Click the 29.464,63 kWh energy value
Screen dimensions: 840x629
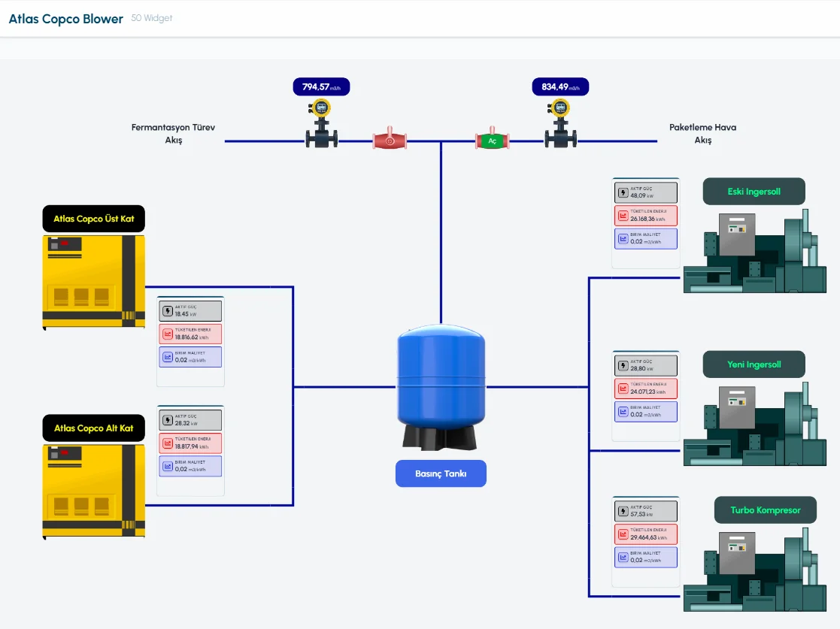tap(648, 537)
